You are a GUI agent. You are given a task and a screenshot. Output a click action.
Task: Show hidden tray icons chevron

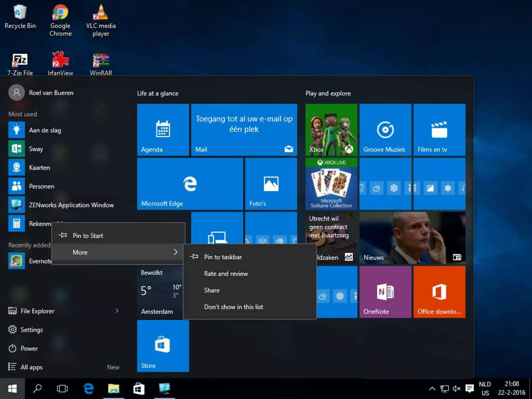(x=432, y=389)
